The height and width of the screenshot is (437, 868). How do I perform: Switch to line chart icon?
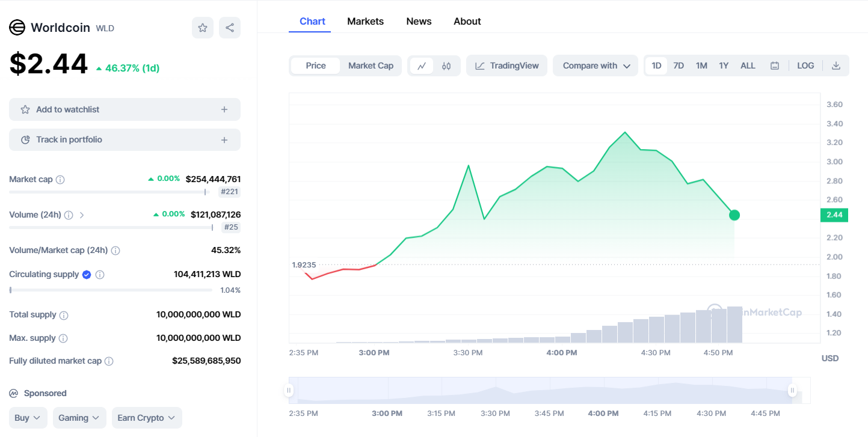422,66
